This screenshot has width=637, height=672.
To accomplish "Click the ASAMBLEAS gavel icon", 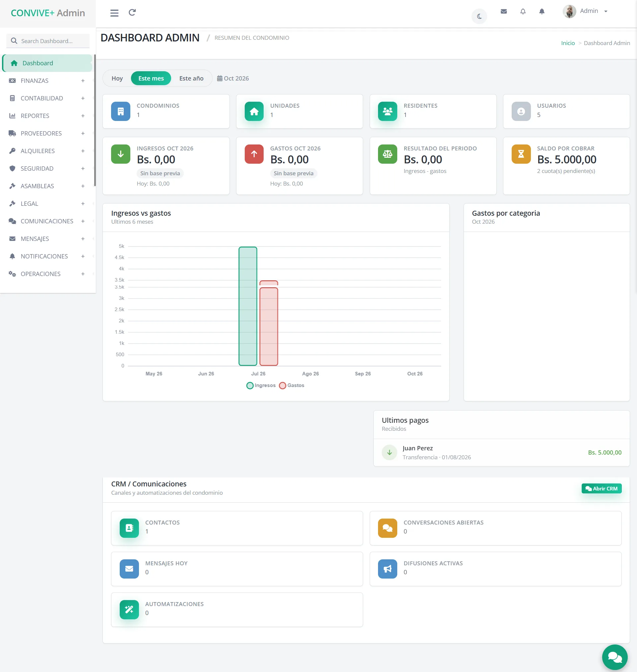I will click(12, 186).
